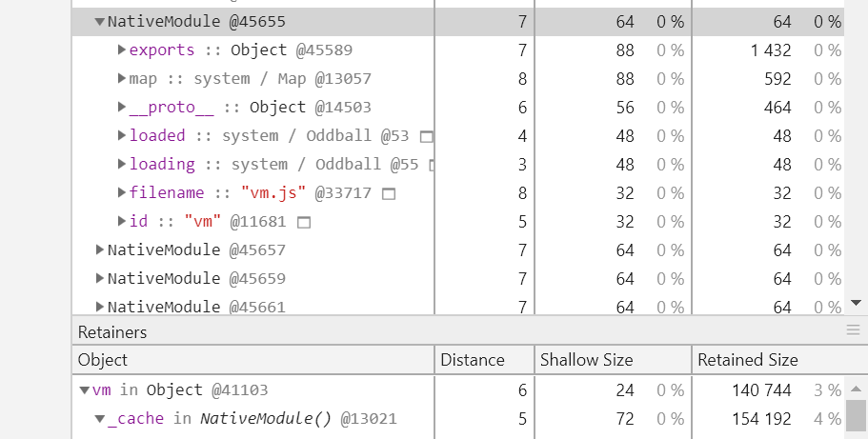Click the retainers pane scrollbar thumb
Viewport: 868px width, 439px height.
[856, 416]
